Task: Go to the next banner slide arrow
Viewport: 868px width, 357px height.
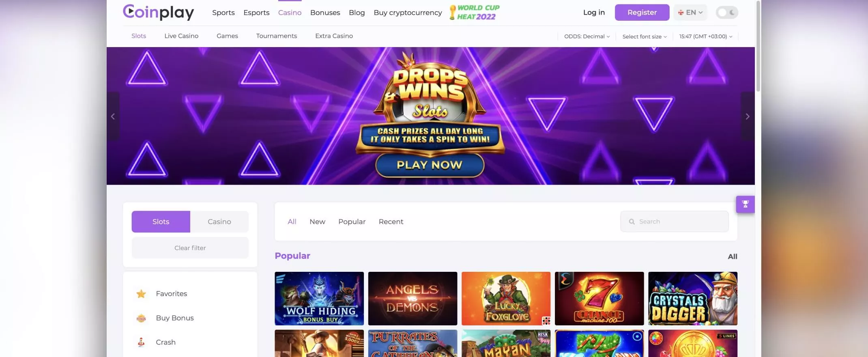Action: click(748, 116)
